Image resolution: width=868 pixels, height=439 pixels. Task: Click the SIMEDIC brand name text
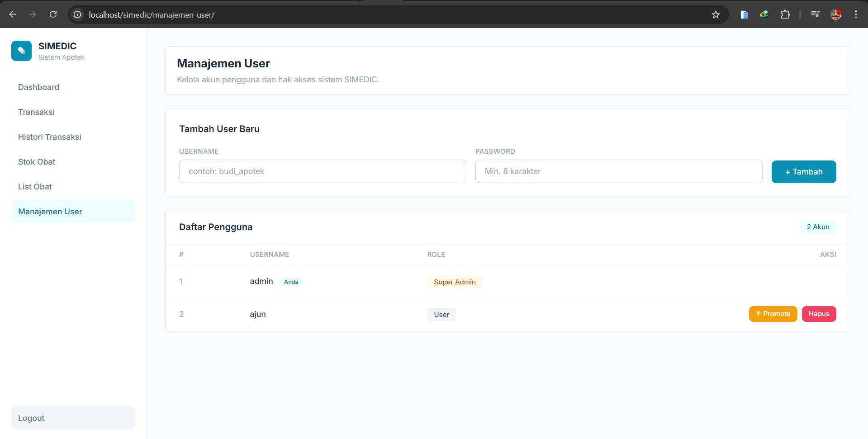point(57,46)
